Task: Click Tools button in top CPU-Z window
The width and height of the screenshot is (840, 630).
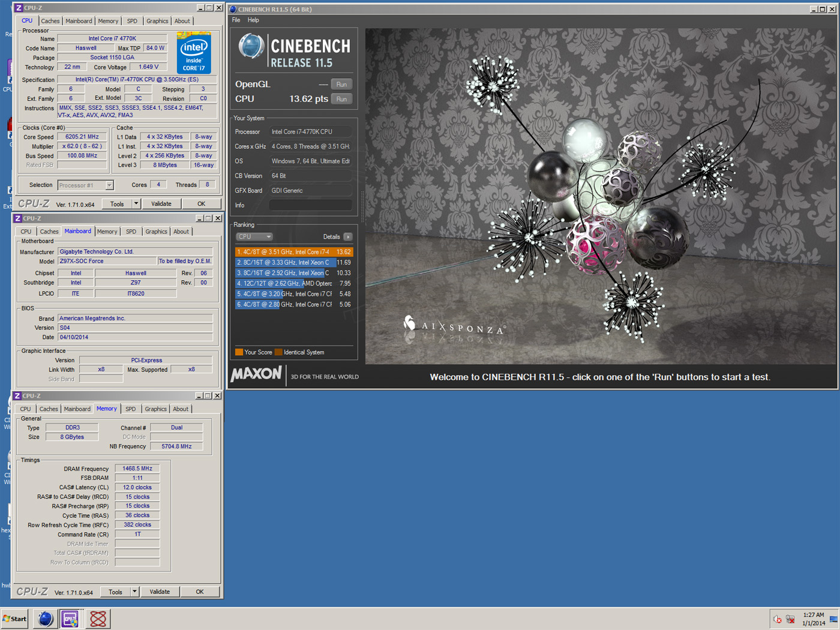Action: click(x=117, y=204)
